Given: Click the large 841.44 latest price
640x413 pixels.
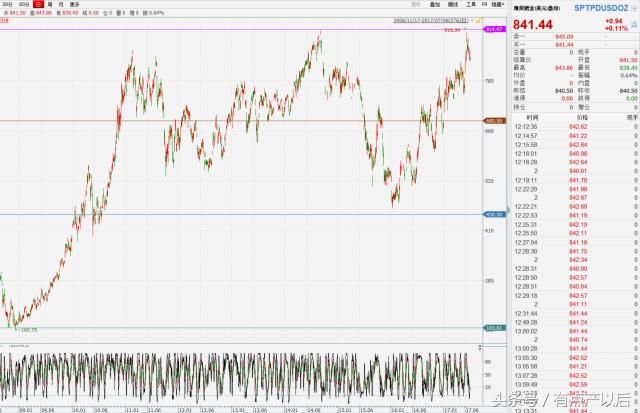Looking at the screenshot, I should click(533, 25).
